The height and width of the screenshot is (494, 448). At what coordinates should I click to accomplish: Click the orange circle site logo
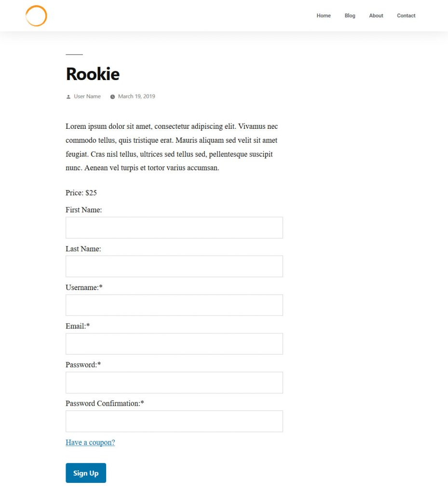[x=36, y=16]
